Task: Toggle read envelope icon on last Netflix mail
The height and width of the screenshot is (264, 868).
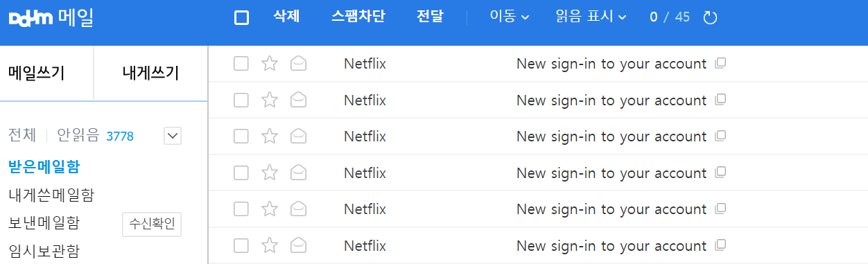Action: point(299,245)
